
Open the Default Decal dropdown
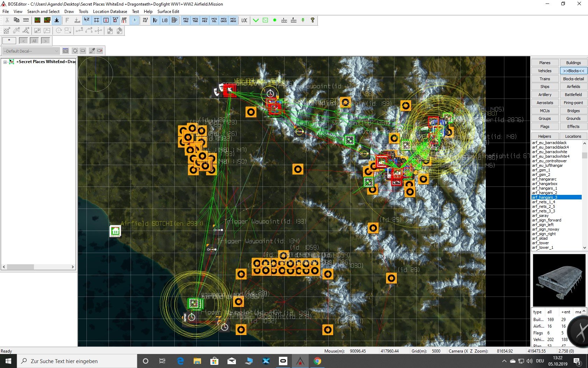[31, 51]
